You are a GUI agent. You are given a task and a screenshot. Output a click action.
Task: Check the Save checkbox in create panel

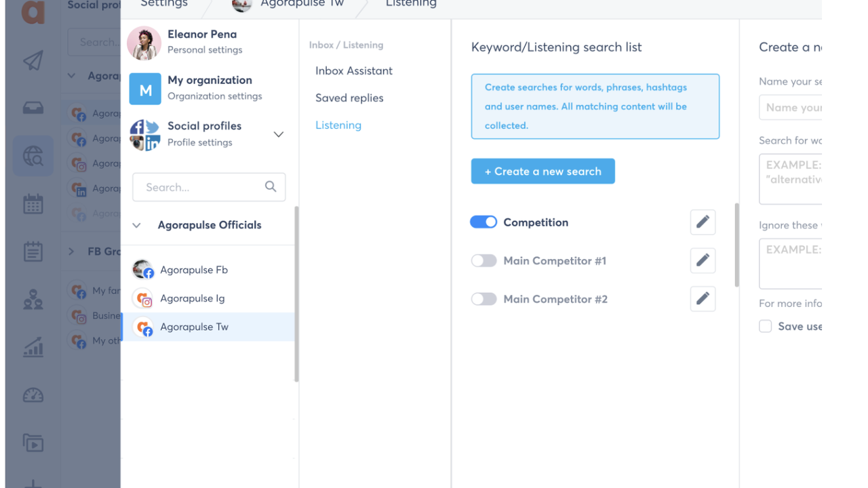(766, 326)
